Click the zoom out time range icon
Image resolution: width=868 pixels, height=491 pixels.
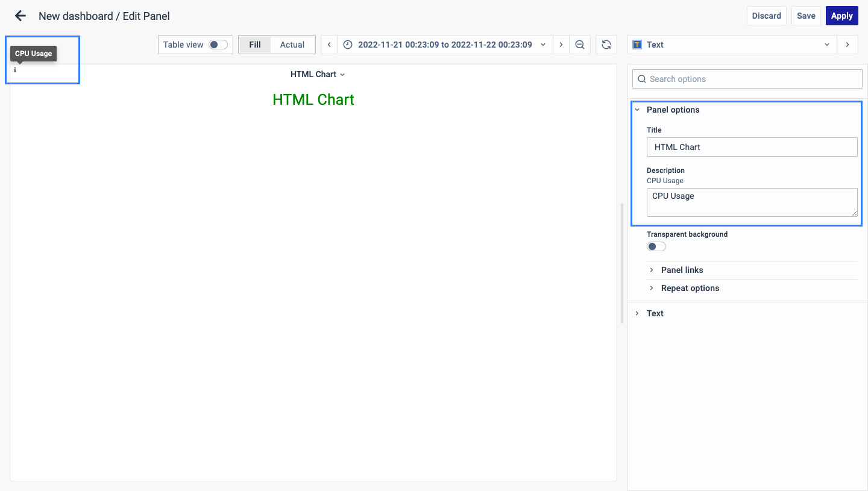click(x=580, y=45)
